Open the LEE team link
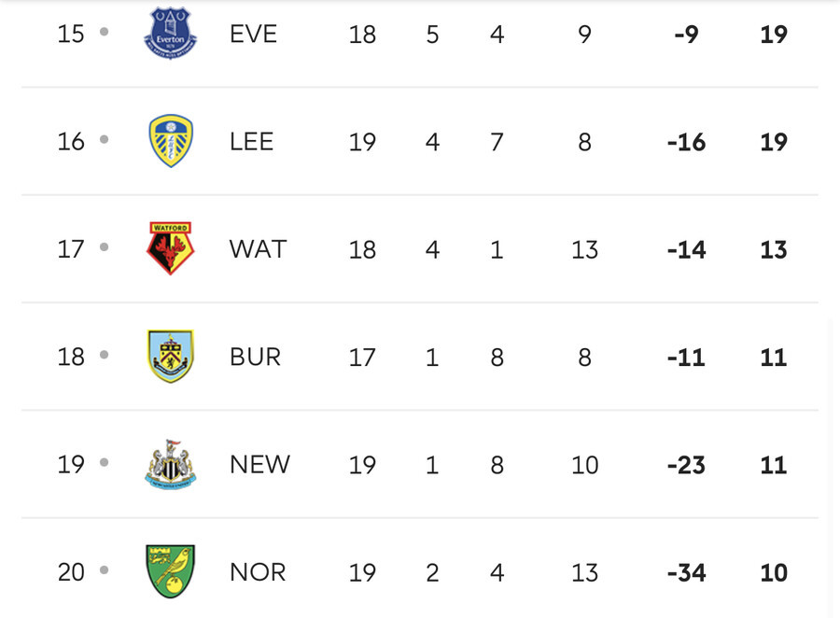840x618 pixels. [x=251, y=142]
